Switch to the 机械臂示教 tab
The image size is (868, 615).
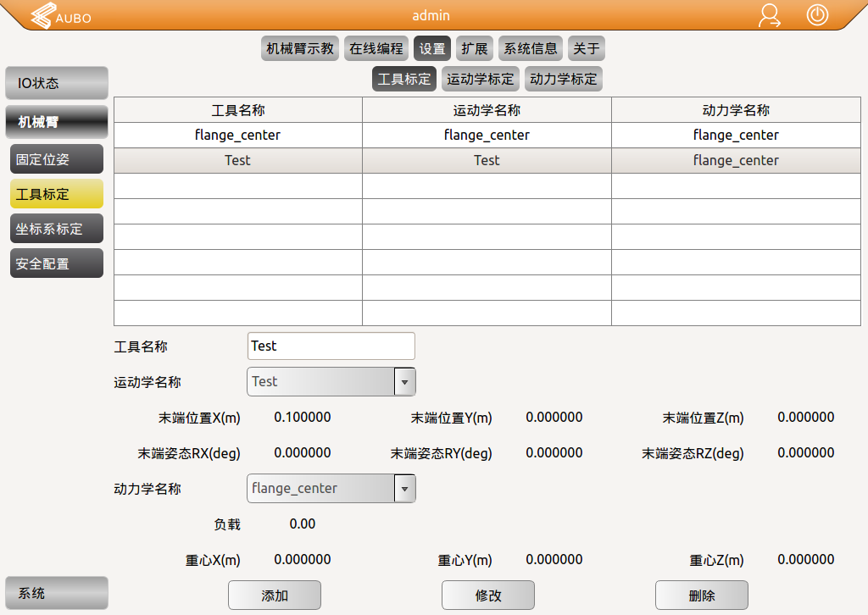[x=300, y=48]
